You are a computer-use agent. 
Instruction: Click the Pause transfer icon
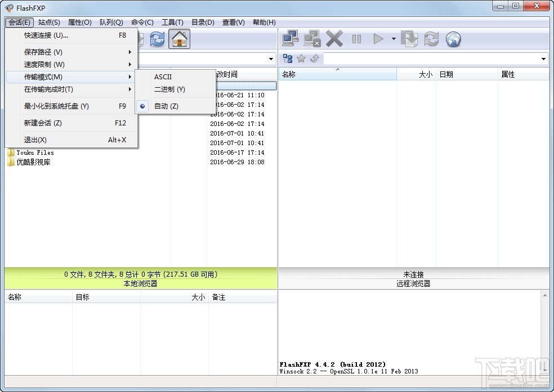point(356,38)
